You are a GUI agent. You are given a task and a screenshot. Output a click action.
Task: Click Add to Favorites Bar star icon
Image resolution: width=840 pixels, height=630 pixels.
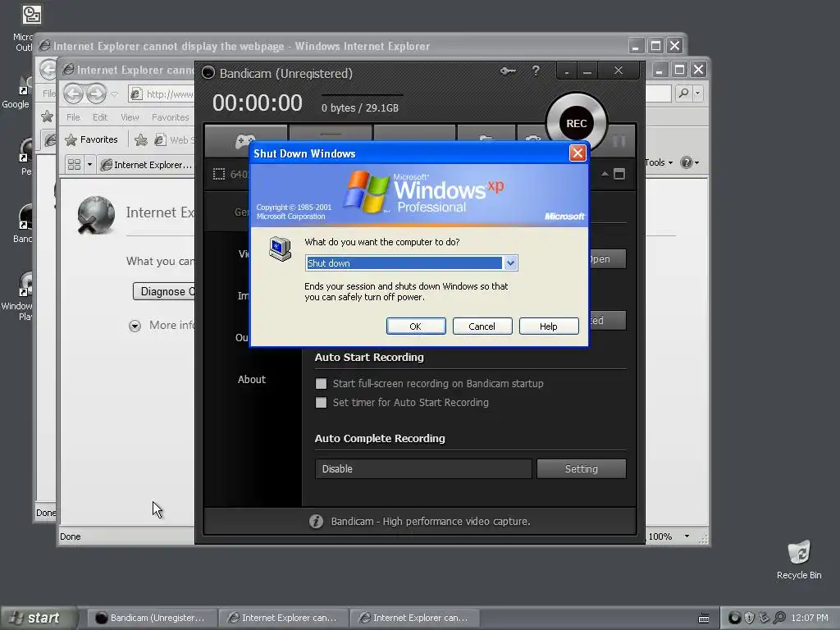point(141,139)
